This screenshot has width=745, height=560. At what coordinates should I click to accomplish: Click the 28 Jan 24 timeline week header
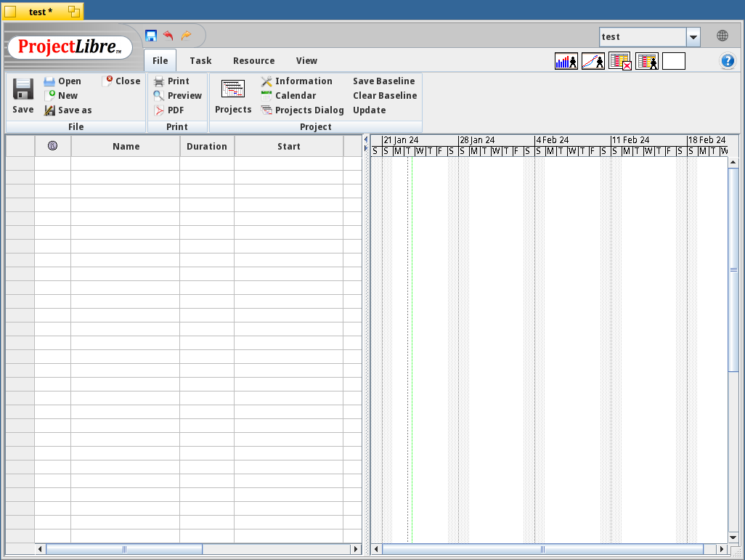click(496, 140)
